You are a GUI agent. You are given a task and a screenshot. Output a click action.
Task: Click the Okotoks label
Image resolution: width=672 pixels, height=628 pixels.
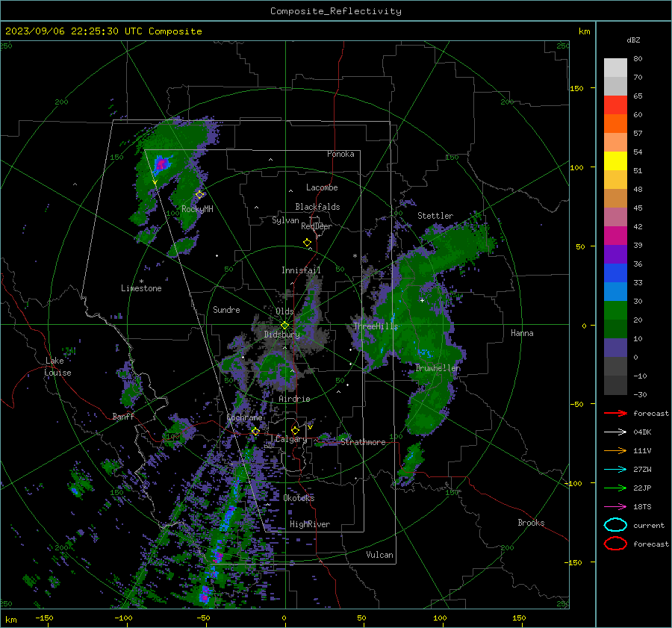click(299, 498)
